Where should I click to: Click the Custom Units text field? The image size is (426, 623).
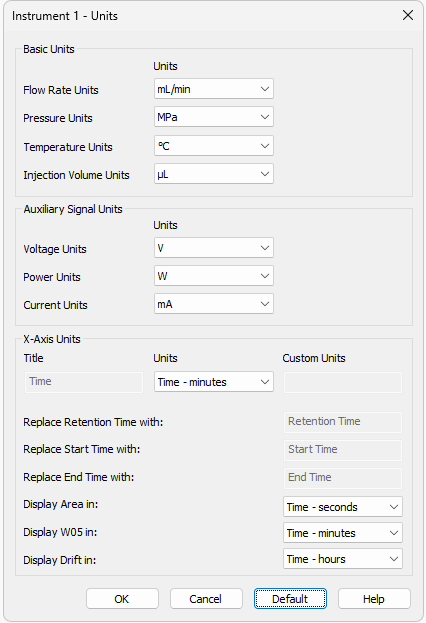point(343,382)
